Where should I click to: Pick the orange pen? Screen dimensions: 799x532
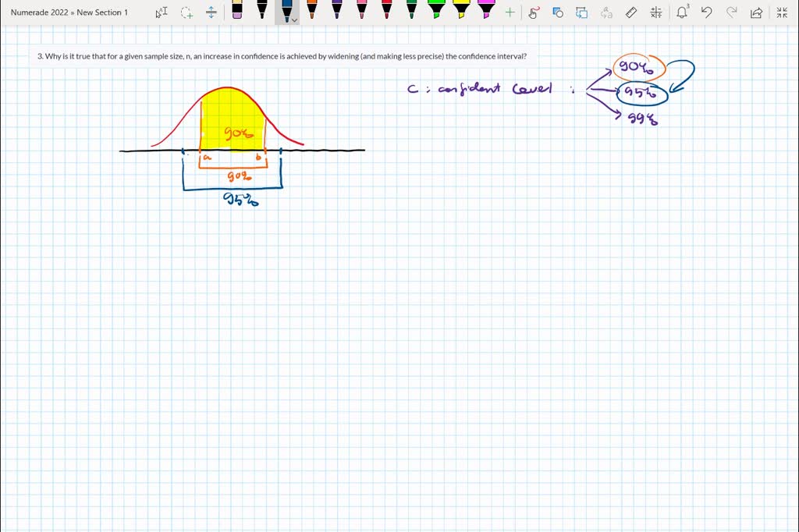pos(312,10)
